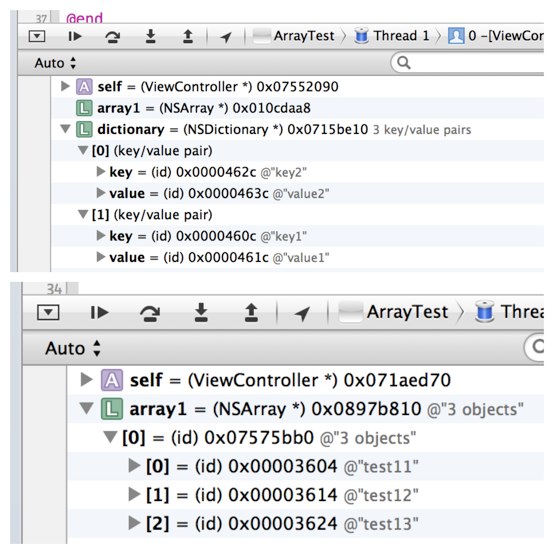Image resolution: width=554 pixels, height=554 pixels.
Task: Open stack frame 0 -[ViewCon… breadcrumb
Action: point(495,36)
